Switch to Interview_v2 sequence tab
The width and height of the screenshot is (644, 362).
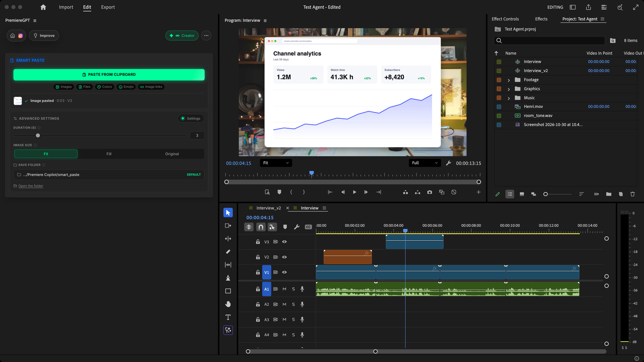pyautogui.click(x=268, y=208)
